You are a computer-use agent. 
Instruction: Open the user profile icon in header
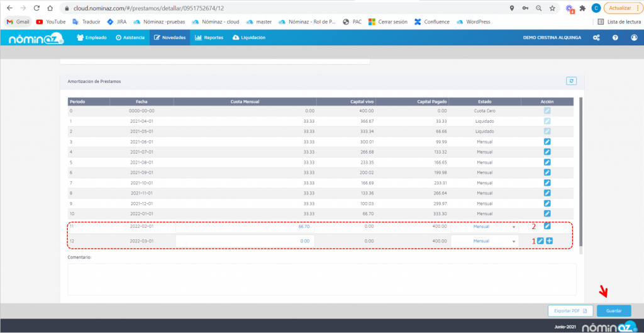pos(634,37)
